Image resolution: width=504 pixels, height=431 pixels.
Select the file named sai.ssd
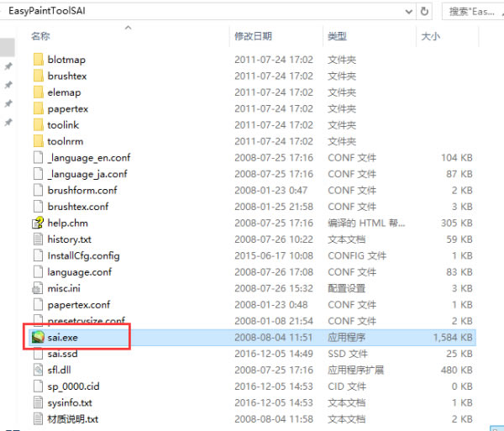pyautogui.click(x=62, y=354)
